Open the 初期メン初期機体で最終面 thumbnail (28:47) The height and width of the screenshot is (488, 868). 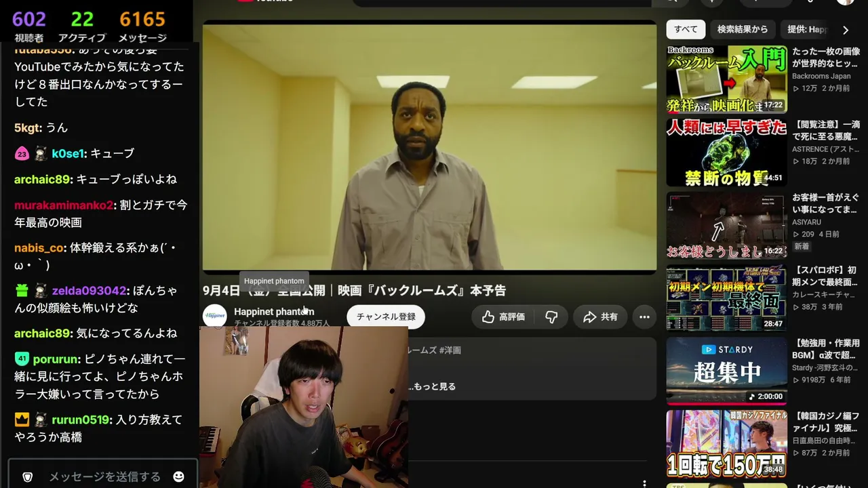[726, 298]
